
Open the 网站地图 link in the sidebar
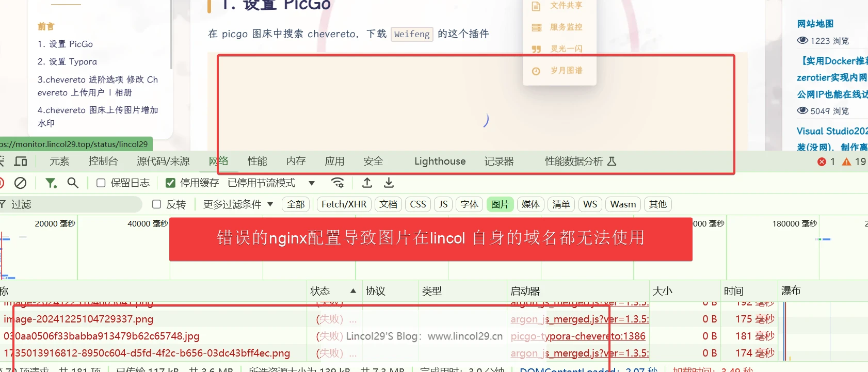tap(815, 24)
